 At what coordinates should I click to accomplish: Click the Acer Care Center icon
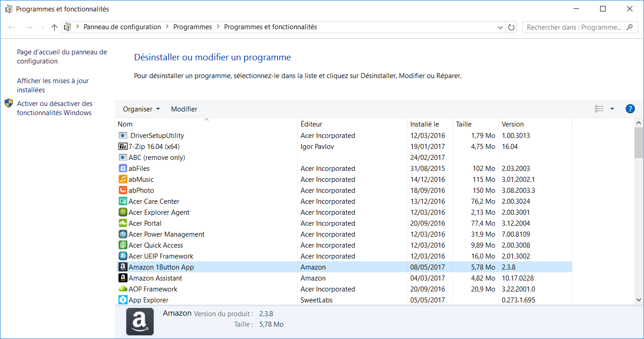click(123, 201)
